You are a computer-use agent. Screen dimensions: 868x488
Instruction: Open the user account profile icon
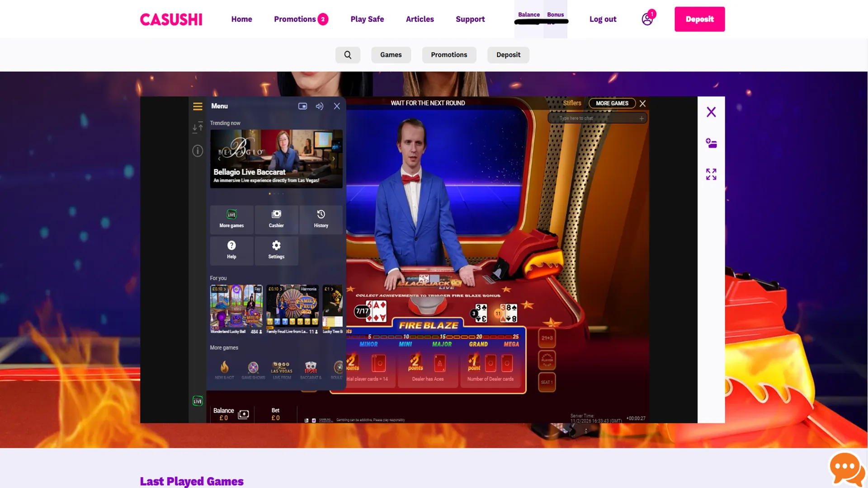[647, 19]
